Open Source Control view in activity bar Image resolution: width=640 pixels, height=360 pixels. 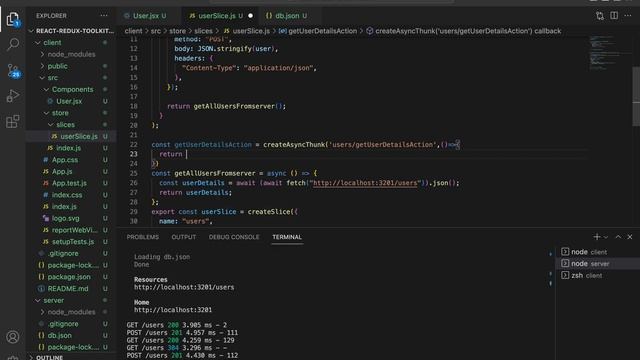coord(13,70)
